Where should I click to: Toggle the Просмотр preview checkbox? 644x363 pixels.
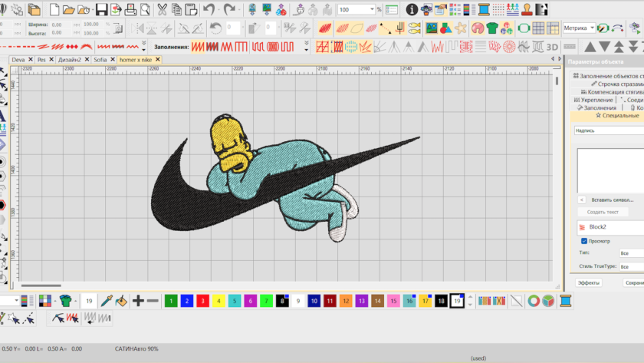tap(584, 241)
